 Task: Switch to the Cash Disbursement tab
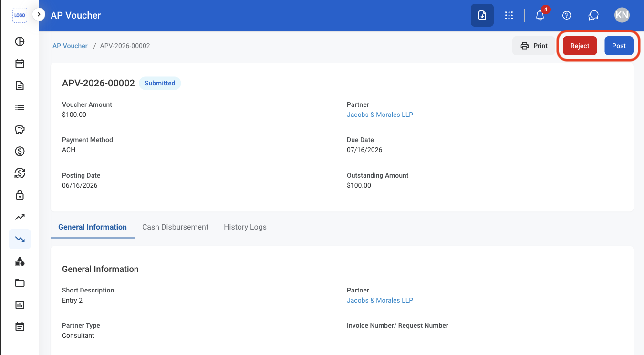(x=175, y=227)
